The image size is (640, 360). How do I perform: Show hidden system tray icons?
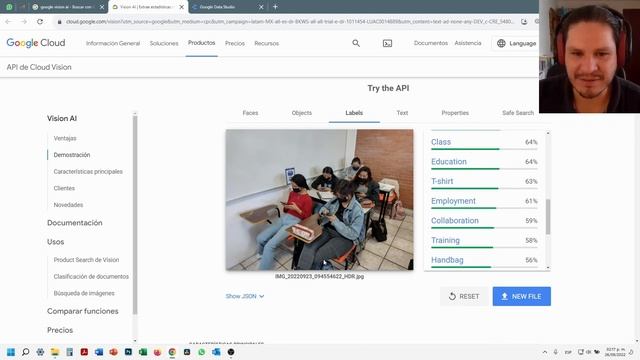tap(544, 352)
